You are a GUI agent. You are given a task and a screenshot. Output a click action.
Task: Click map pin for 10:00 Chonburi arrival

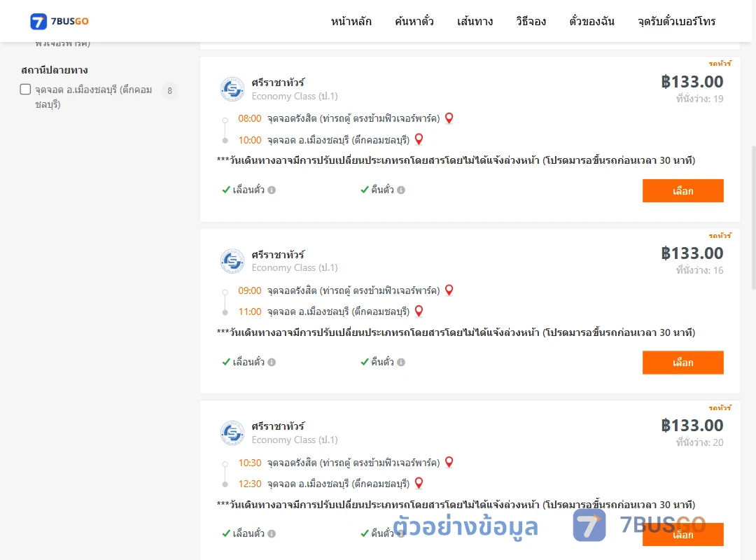(419, 139)
